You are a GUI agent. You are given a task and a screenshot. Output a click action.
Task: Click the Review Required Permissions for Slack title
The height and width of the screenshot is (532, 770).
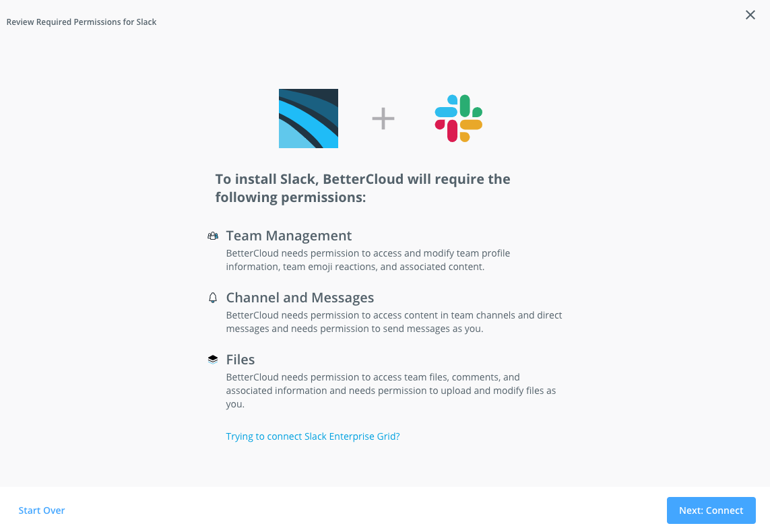[81, 22]
